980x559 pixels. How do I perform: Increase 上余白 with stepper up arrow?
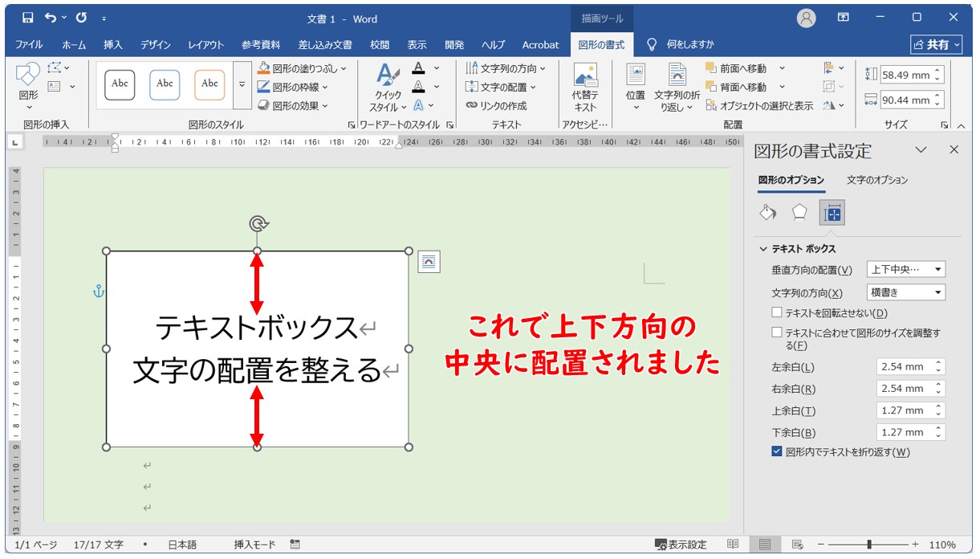940,406
